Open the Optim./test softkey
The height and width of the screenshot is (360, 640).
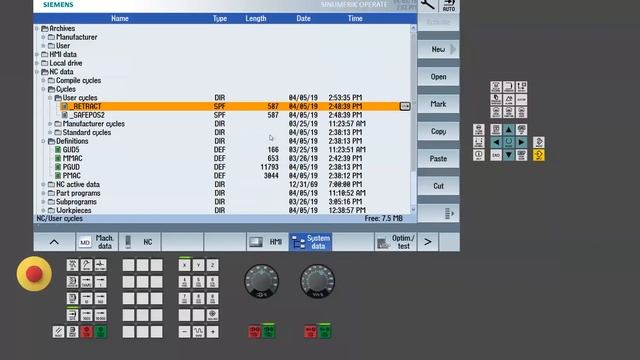(396, 242)
